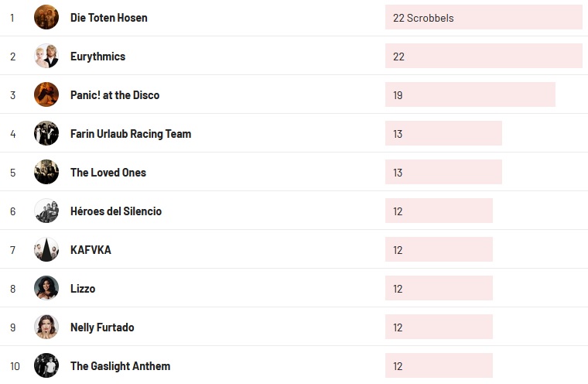Open Nelly Furtado artist name link
The width and height of the screenshot is (588, 384).
tap(102, 327)
